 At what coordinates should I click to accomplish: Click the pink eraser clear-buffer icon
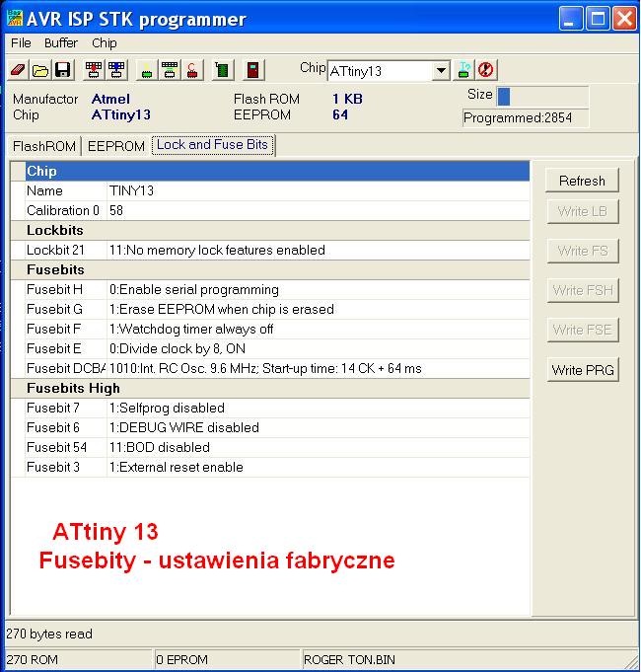pyautogui.click(x=18, y=69)
